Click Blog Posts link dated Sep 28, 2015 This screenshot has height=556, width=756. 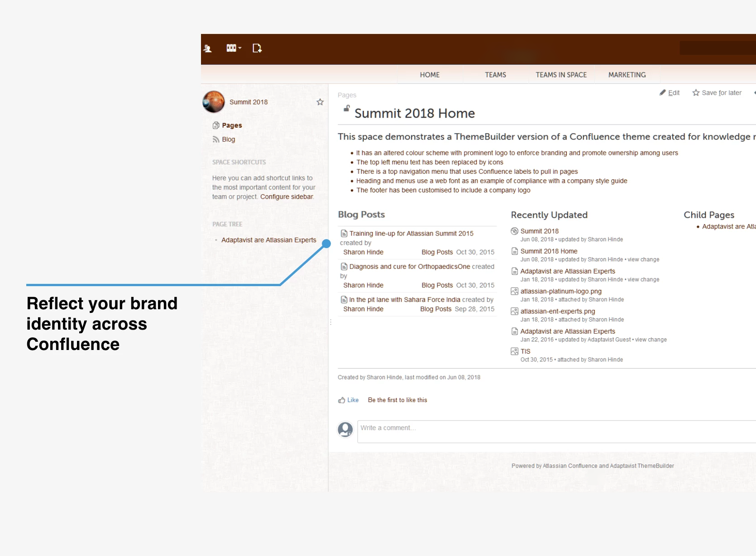[x=435, y=309]
